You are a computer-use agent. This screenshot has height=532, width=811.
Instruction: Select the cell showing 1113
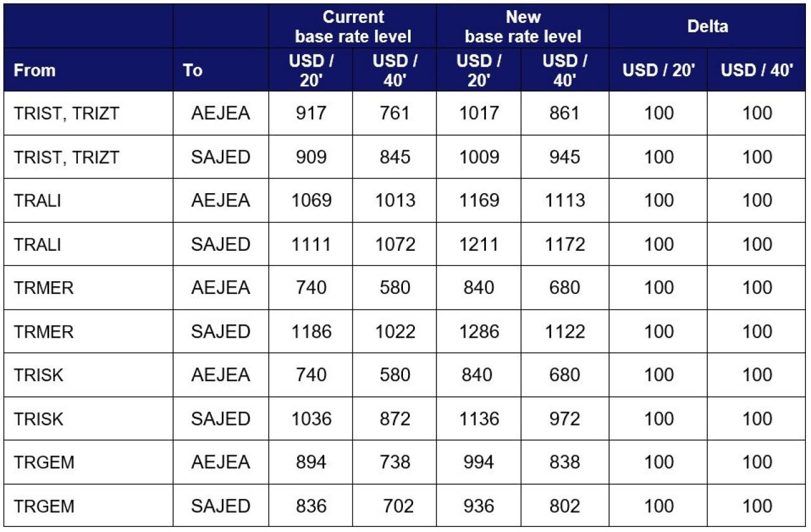564,201
